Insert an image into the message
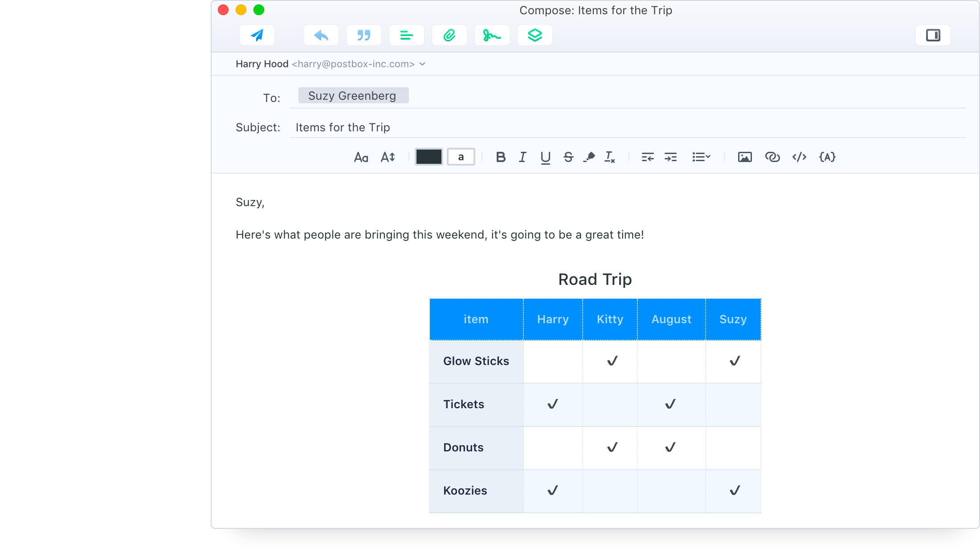 tap(745, 157)
